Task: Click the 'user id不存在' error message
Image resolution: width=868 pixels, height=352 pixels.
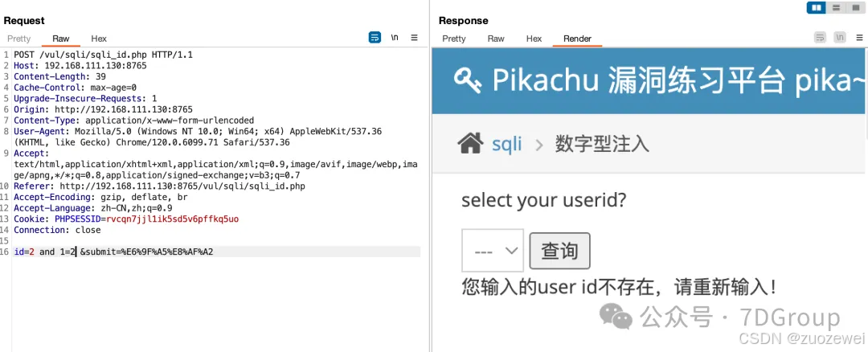Action: pos(619,287)
